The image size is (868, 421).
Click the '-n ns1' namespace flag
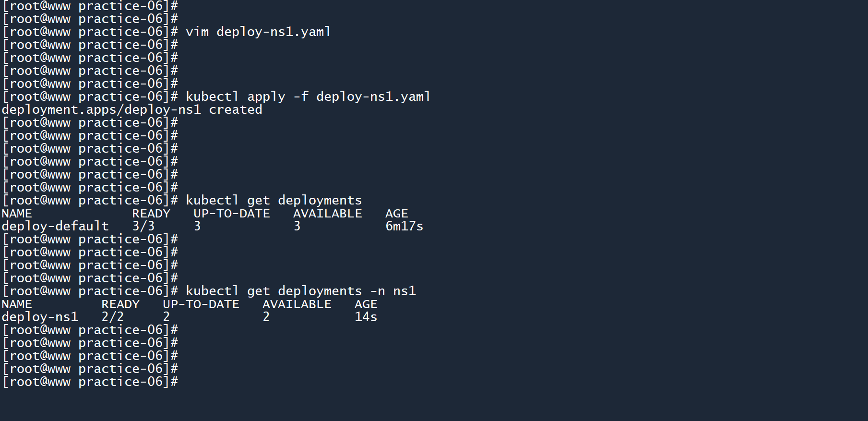point(393,291)
